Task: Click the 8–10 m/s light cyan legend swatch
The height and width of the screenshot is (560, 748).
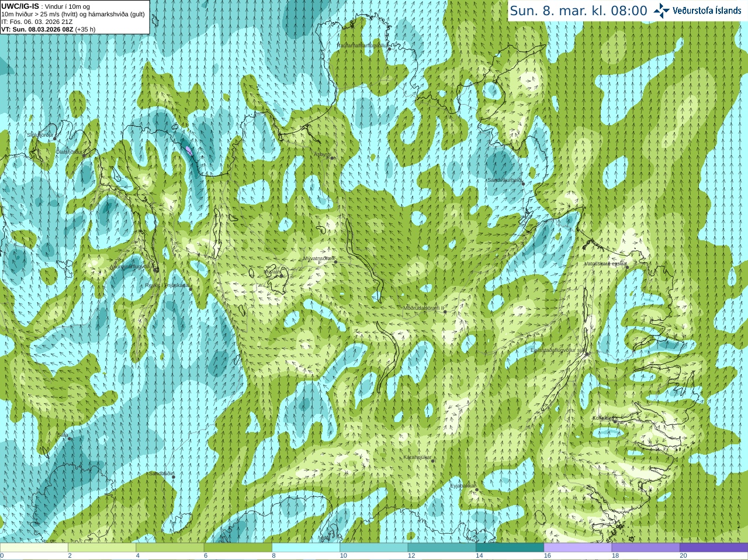Action: point(306,548)
